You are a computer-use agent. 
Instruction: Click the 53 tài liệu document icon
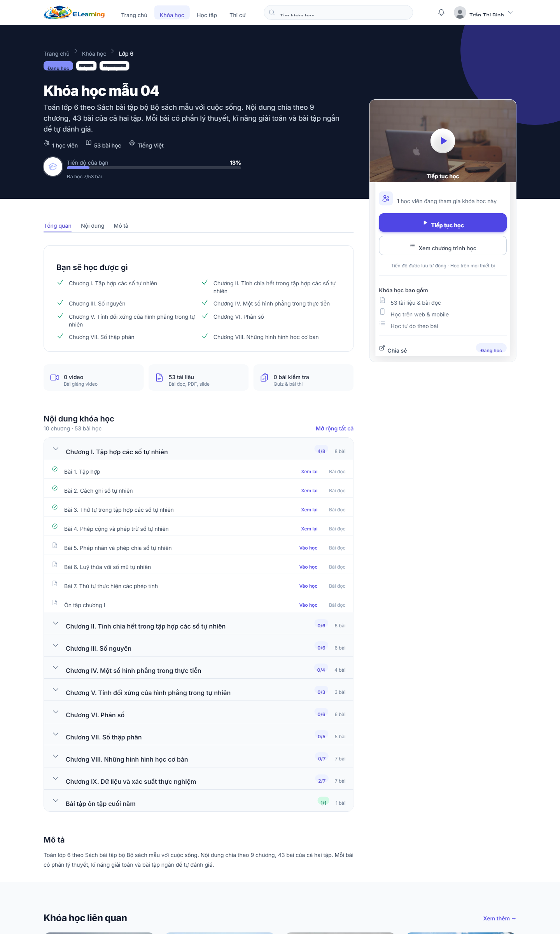(159, 377)
